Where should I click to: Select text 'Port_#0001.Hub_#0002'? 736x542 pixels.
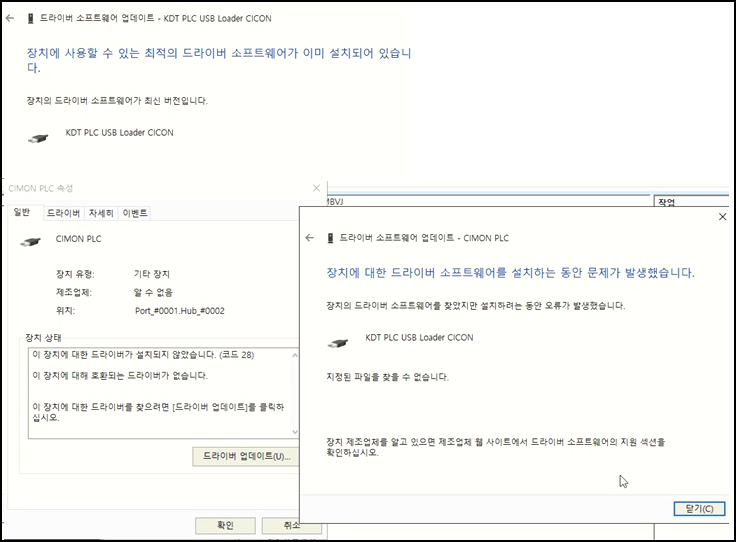pyautogui.click(x=179, y=311)
